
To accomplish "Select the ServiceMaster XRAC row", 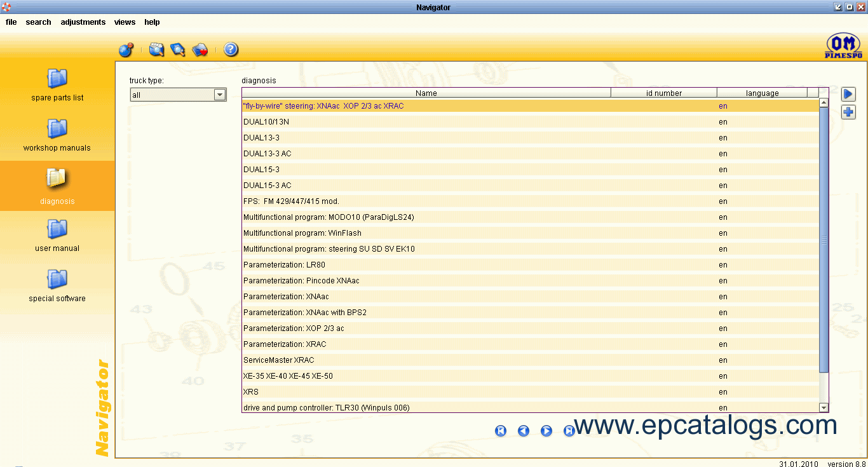I will pyautogui.click(x=531, y=360).
